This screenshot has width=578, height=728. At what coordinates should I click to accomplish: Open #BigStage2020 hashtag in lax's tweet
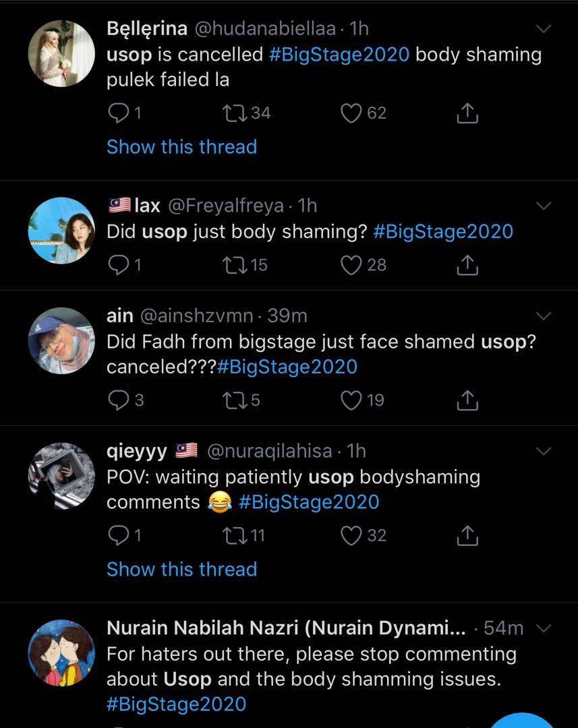point(443,231)
